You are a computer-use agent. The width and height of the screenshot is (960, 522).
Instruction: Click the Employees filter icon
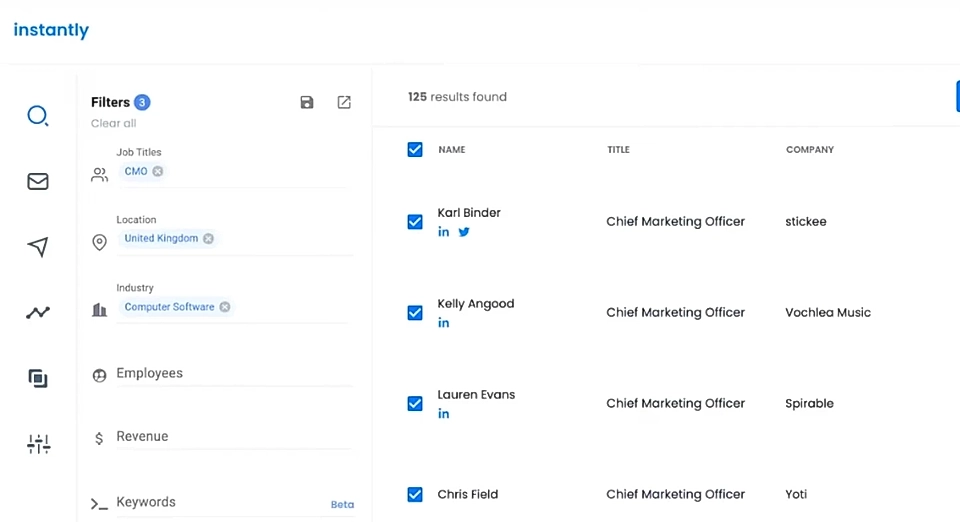[x=99, y=375]
